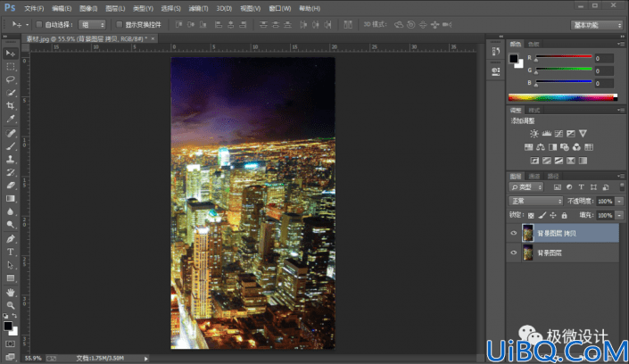This screenshot has width=629, height=364.
Task: Select the Crop tool
Action: click(11, 106)
